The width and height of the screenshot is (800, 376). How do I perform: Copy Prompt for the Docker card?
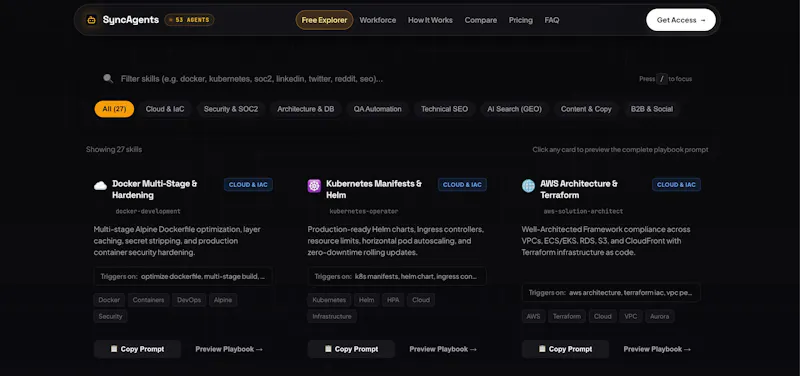(x=137, y=349)
